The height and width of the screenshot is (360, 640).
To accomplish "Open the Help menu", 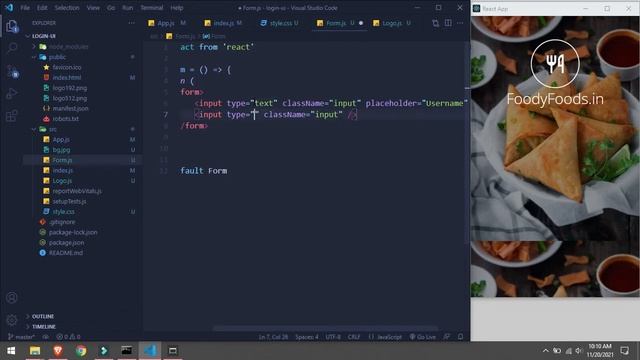I will (177, 8).
